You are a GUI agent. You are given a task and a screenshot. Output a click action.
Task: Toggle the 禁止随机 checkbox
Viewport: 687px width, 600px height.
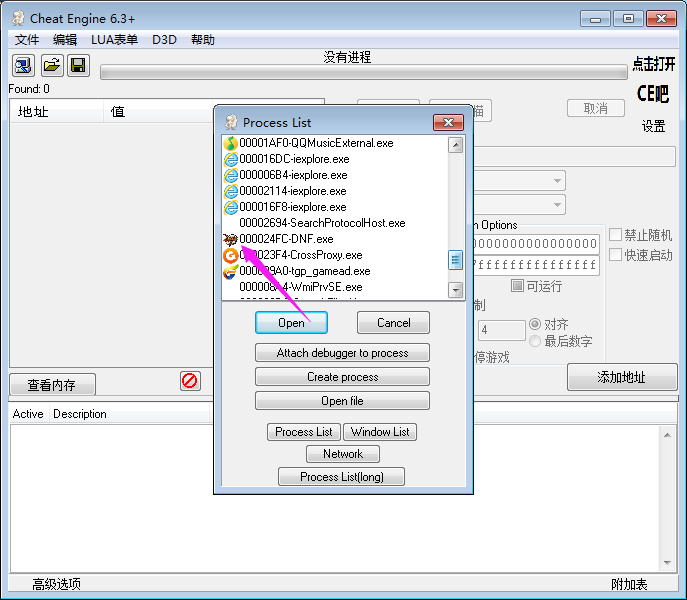[x=615, y=235]
